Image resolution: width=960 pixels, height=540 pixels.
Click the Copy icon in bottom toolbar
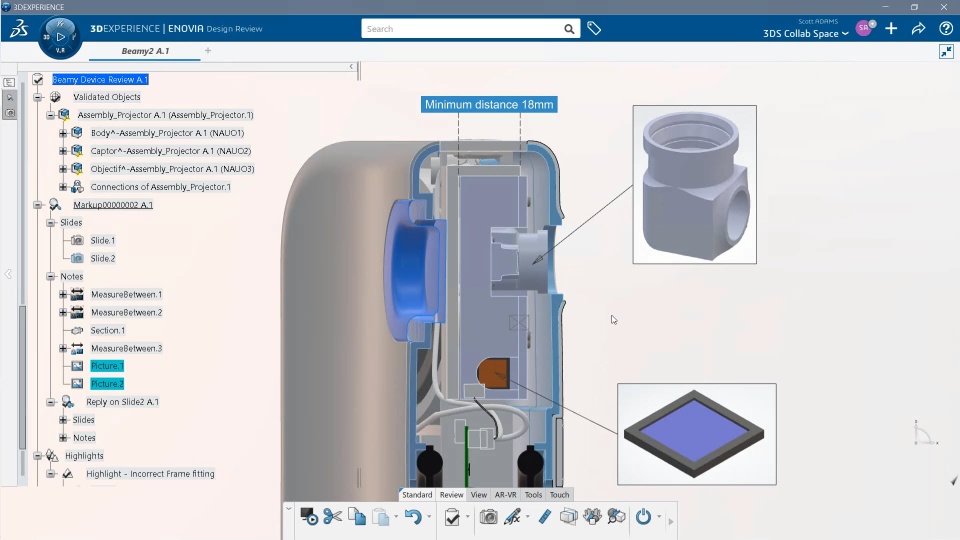357,517
